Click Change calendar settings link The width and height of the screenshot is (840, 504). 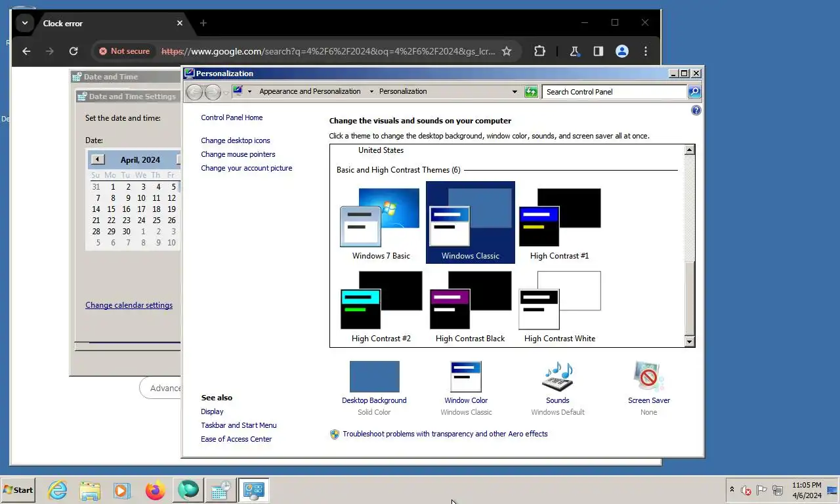129,305
